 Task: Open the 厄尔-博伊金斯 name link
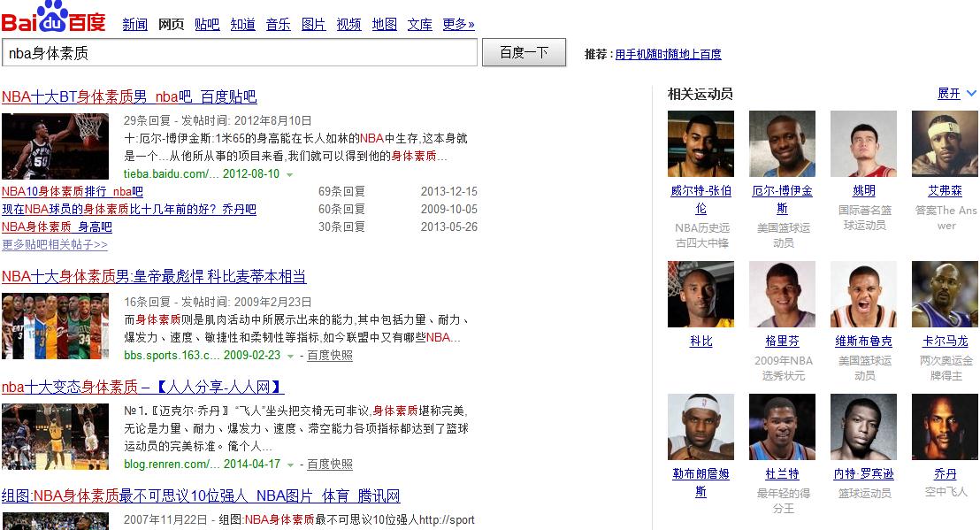782,199
